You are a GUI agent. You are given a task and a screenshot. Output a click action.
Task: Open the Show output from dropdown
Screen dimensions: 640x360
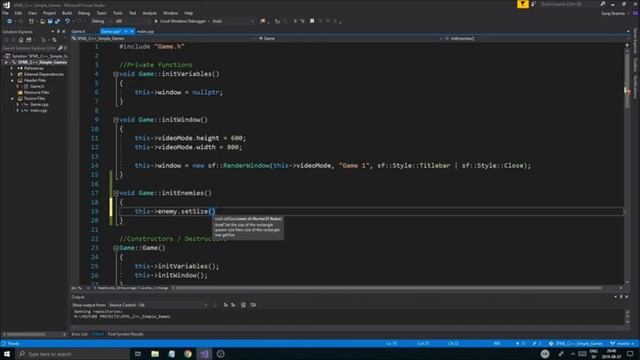click(x=158, y=305)
